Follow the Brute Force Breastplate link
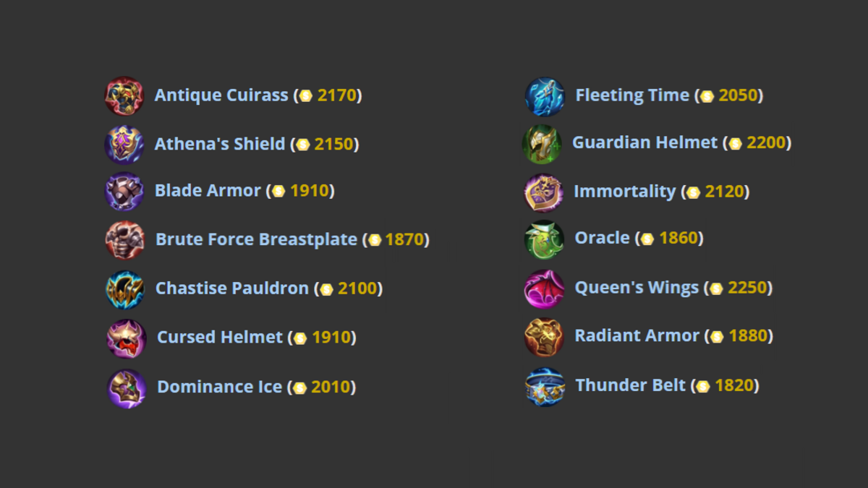The width and height of the screenshot is (868, 488). click(256, 239)
